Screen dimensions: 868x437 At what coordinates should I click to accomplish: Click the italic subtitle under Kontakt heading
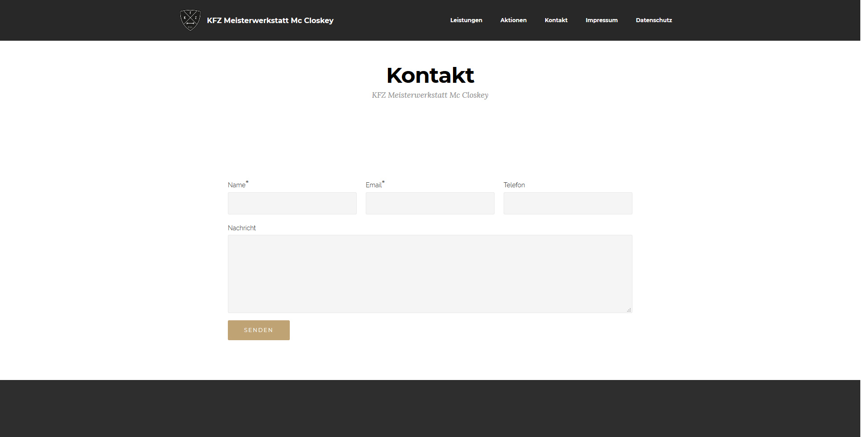click(430, 95)
